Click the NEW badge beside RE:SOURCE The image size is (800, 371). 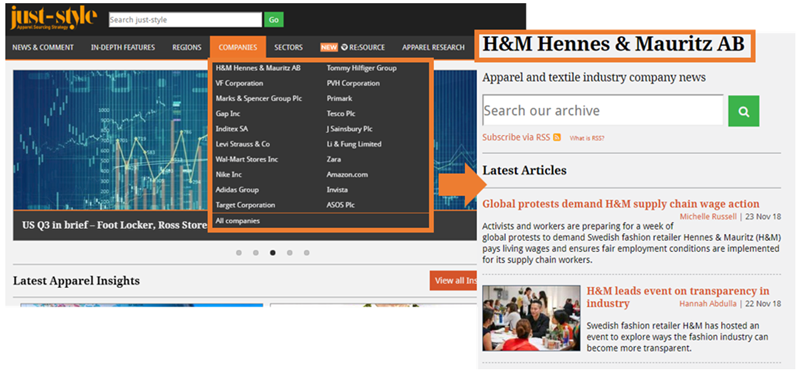329,47
